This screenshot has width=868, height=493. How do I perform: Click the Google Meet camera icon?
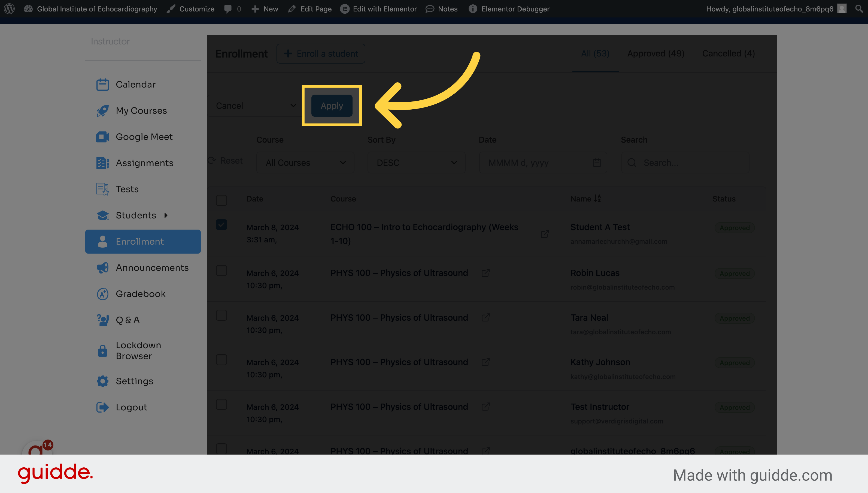pos(102,137)
